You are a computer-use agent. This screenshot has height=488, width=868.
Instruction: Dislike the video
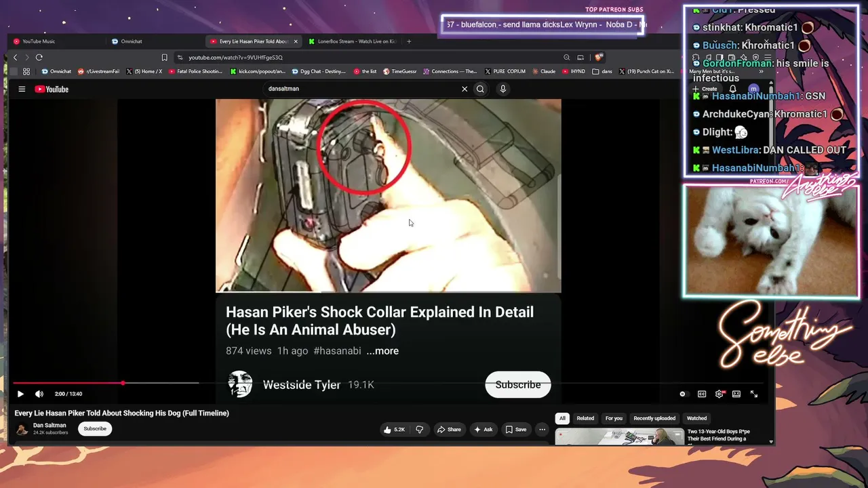(420, 429)
